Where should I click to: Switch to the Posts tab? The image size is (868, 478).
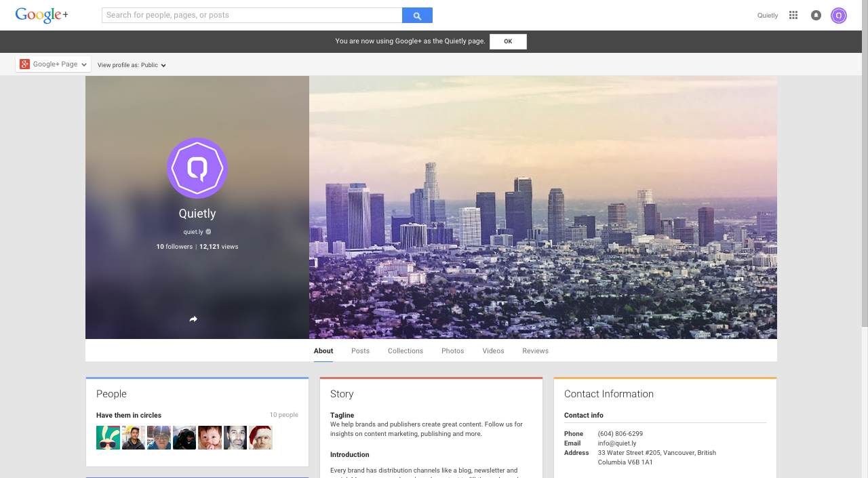pyautogui.click(x=361, y=351)
